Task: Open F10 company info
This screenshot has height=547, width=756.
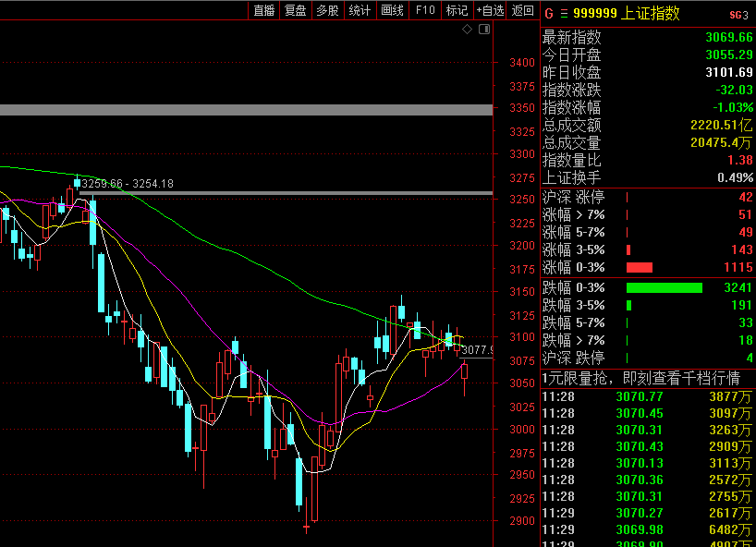Action: 425,10
